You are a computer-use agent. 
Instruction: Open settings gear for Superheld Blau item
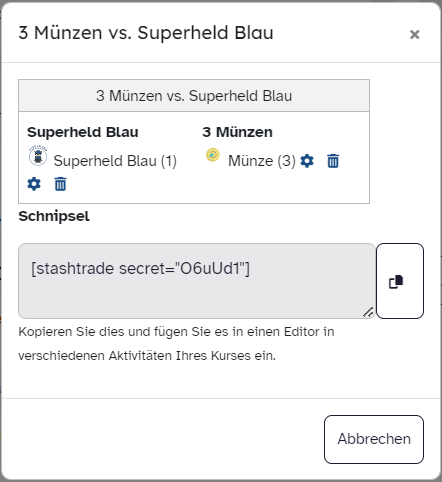[x=34, y=184]
